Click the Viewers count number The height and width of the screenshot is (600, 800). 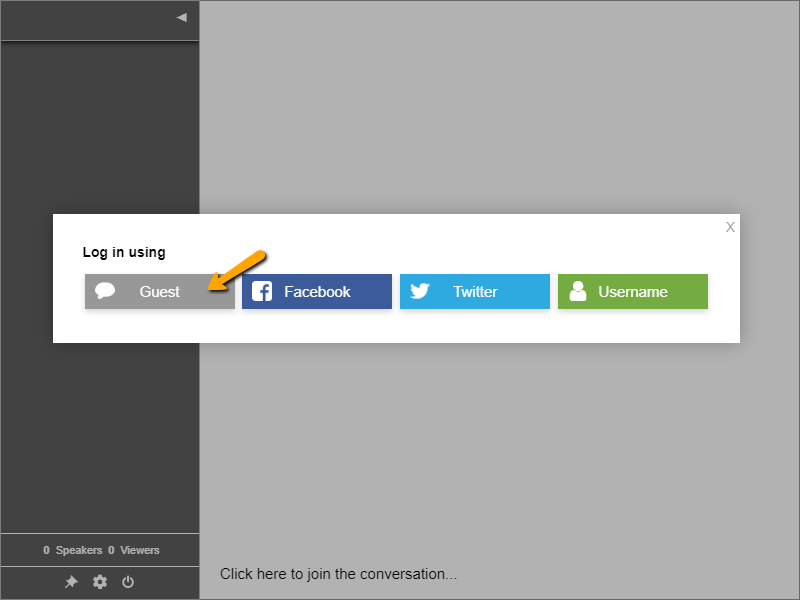[111, 550]
